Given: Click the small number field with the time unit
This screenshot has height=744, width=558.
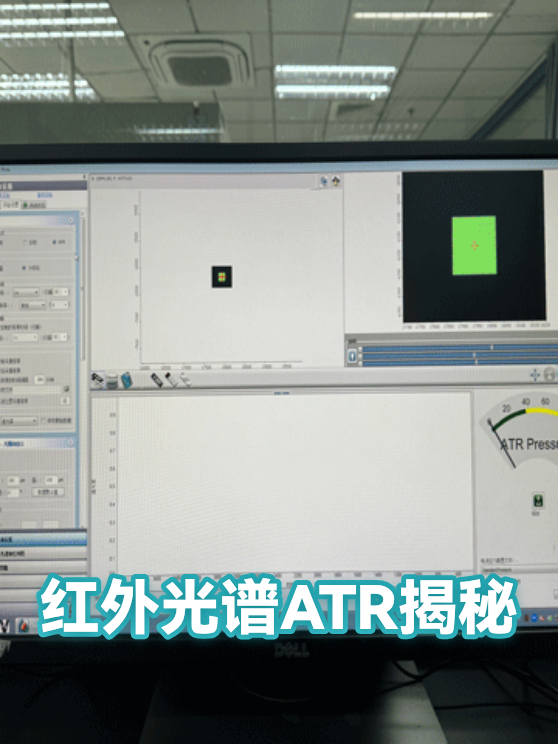Looking at the screenshot, I should [x=40, y=380].
